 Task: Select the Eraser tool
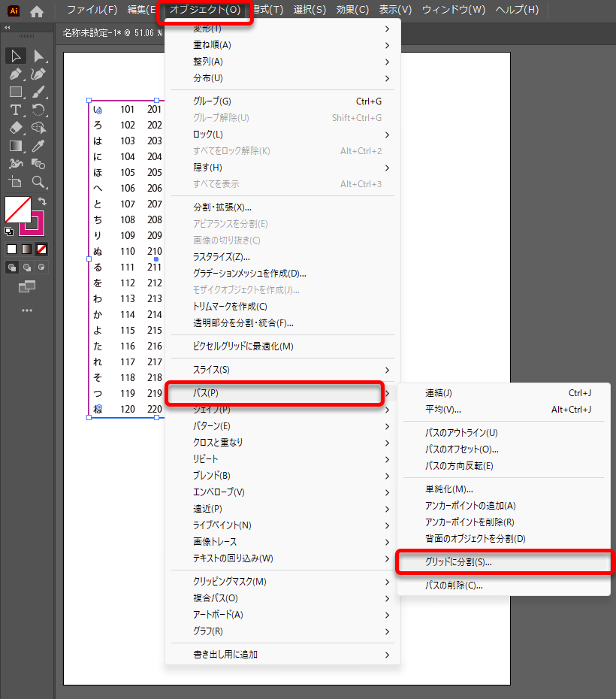point(15,128)
